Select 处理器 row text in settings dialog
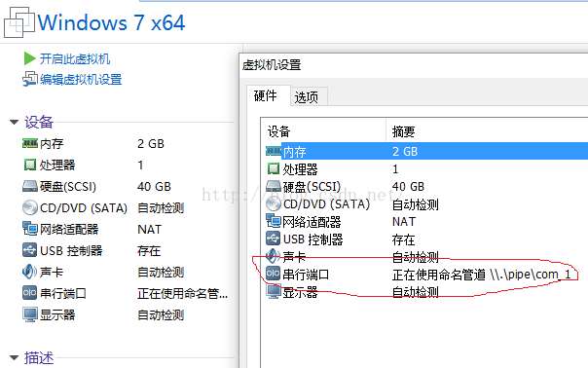 point(301,169)
